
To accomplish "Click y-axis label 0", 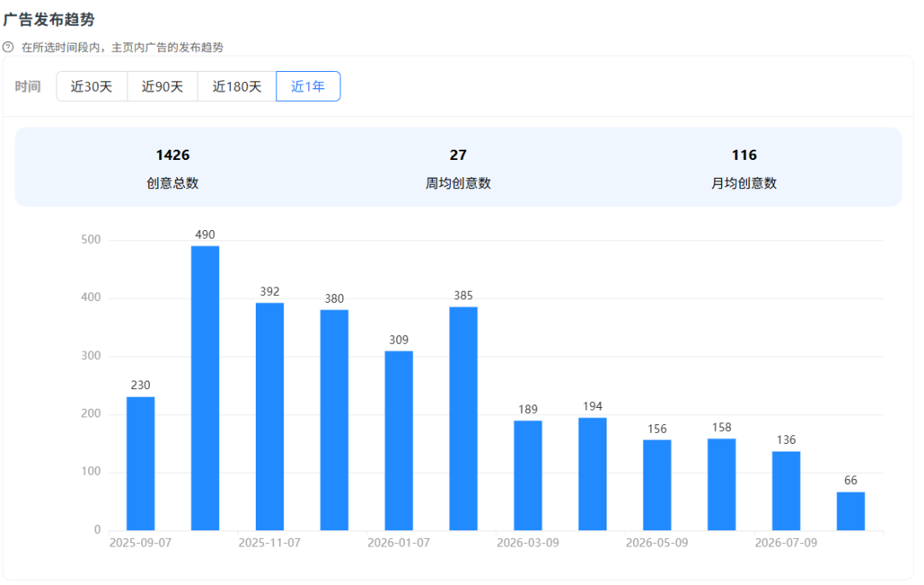I will point(98,529).
